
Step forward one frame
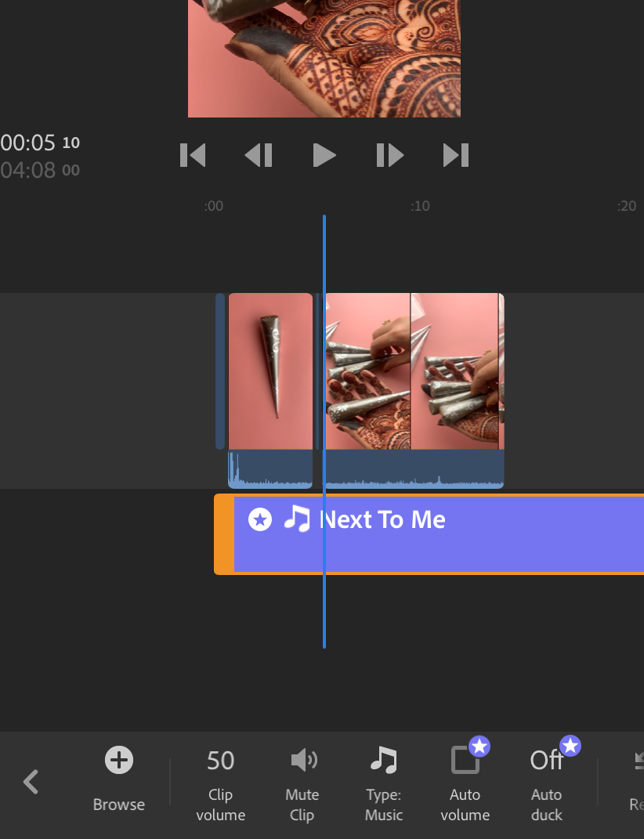(x=389, y=155)
